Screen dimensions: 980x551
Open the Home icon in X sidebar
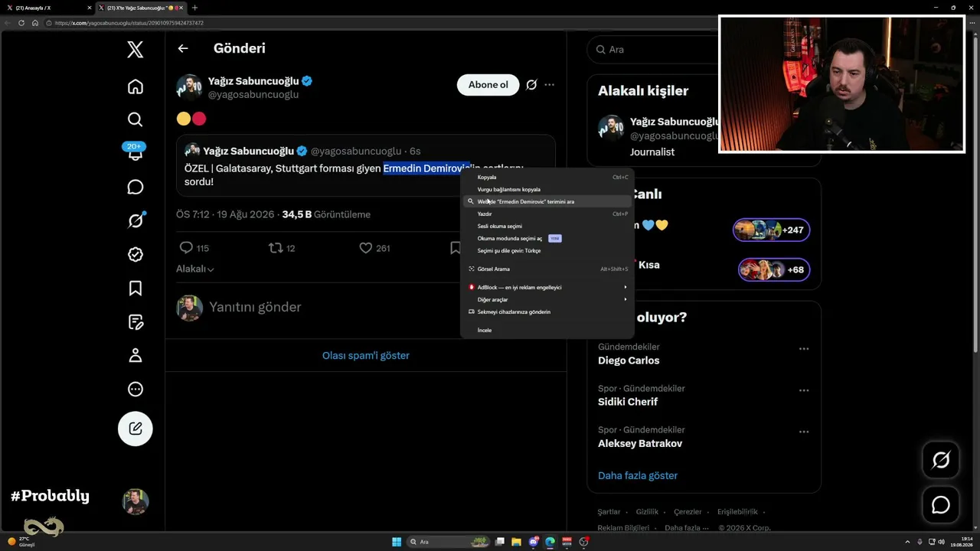click(135, 86)
